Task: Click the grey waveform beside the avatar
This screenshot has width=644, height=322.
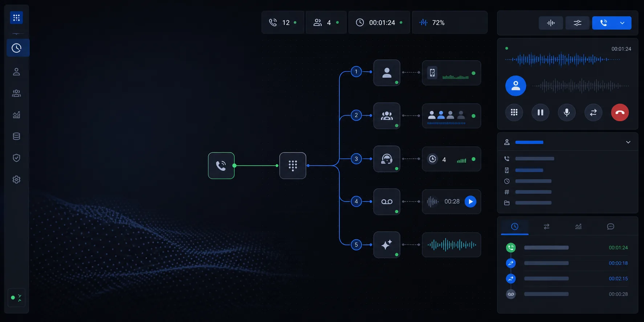Action: (580, 86)
